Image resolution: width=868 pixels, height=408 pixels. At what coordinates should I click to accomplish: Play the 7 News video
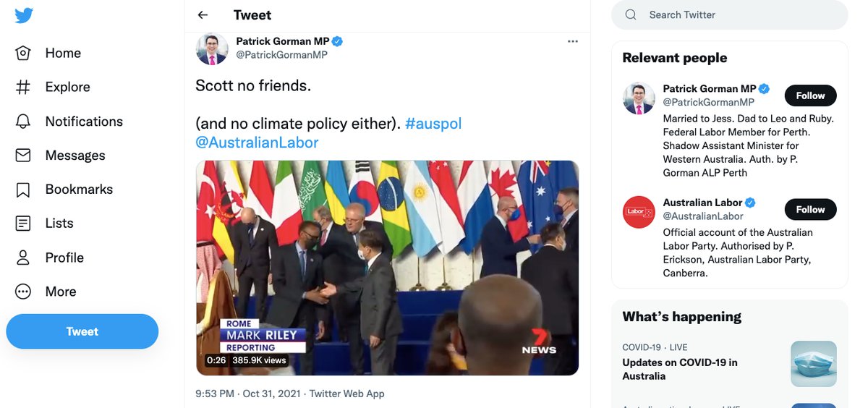[387, 268]
